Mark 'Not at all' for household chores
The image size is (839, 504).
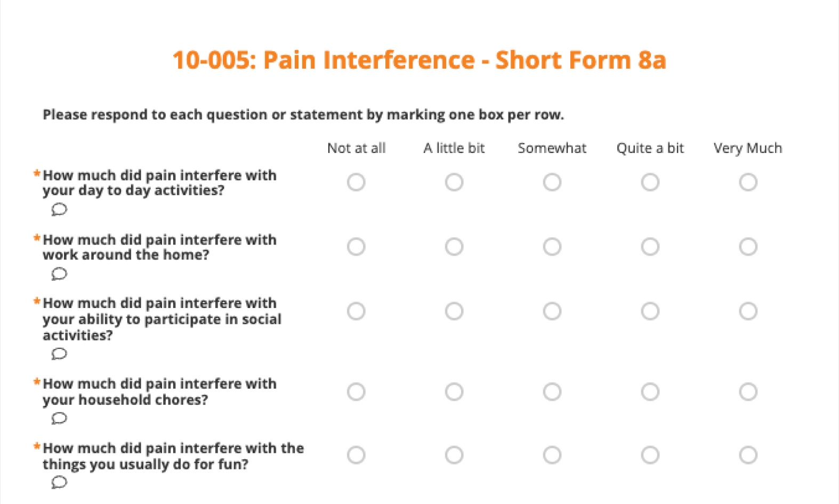[x=356, y=392]
